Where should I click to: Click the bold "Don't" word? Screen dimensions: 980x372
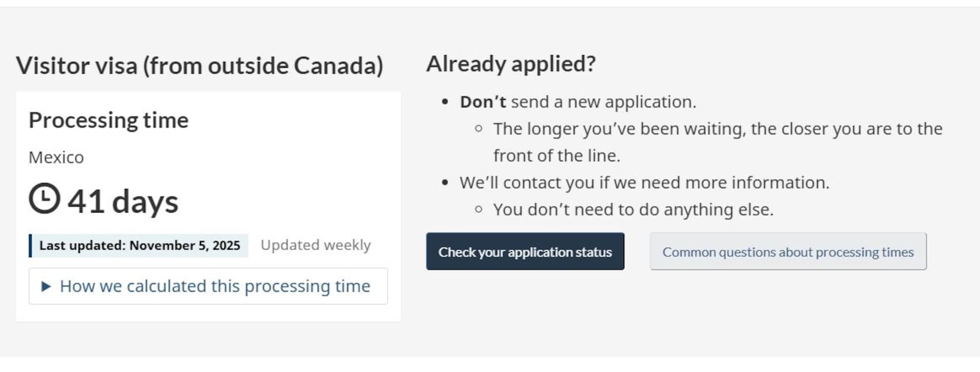point(483,102)
